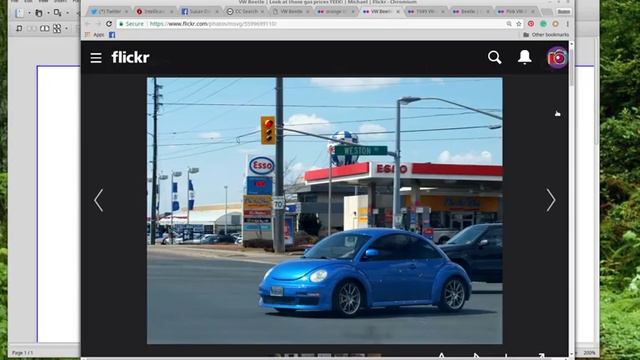The height and width of the screenshot is (360, 640).
Task: Show the previous photo with left arrow
Action: tap(98, 200)
